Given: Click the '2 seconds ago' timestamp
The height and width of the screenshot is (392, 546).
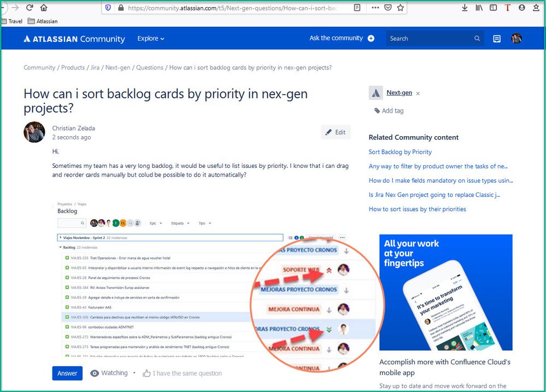Looking at the screenshot, I should click(x=72, y=137).
